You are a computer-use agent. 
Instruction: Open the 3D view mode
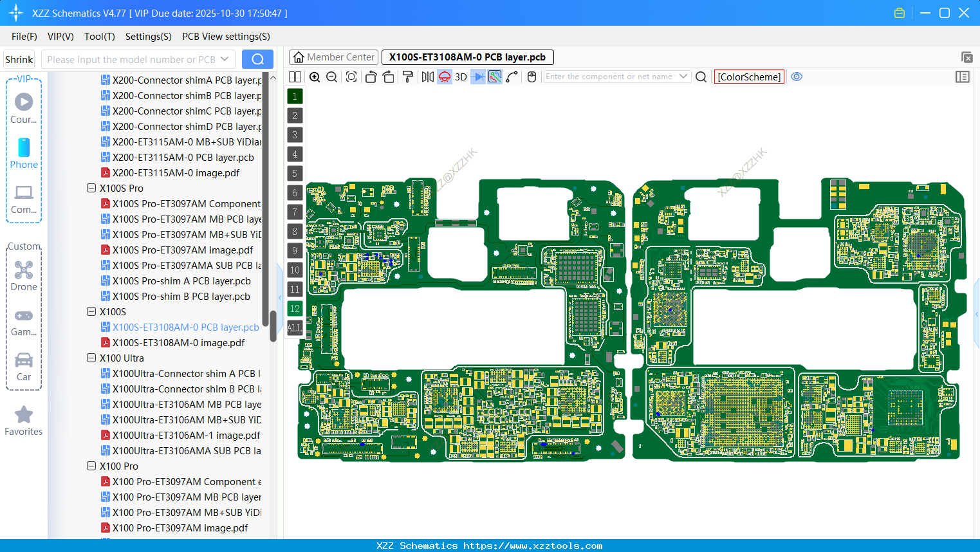coord(461,77)
